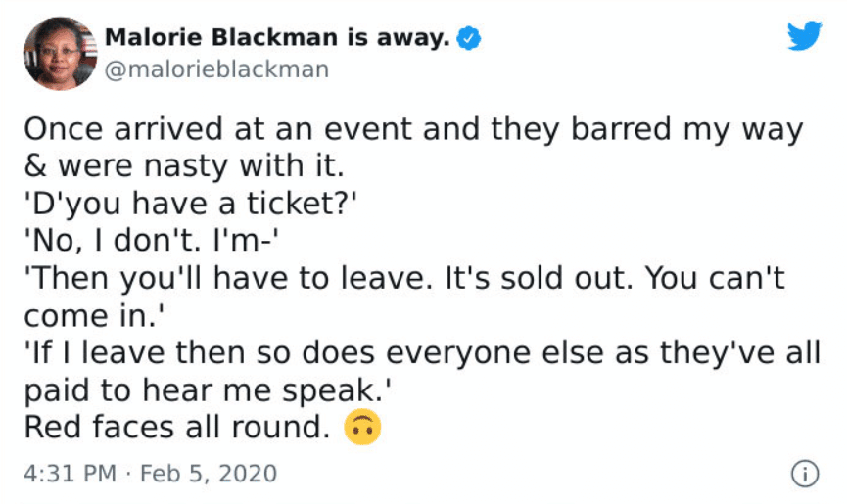Open the tweet info circle icon
The width and height of the screenshot is (847, 504).
tap(805, 474)
